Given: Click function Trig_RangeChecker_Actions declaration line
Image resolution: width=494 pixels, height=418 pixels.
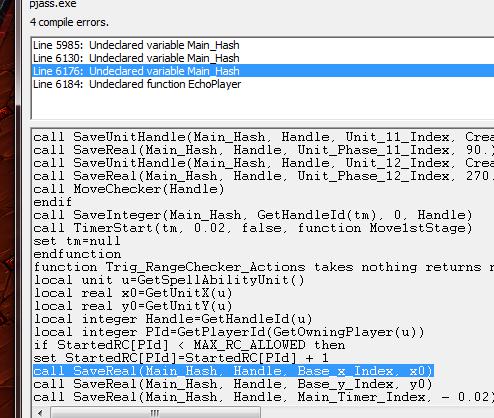Looking at the screenshot, I should [x=263, y=267].
